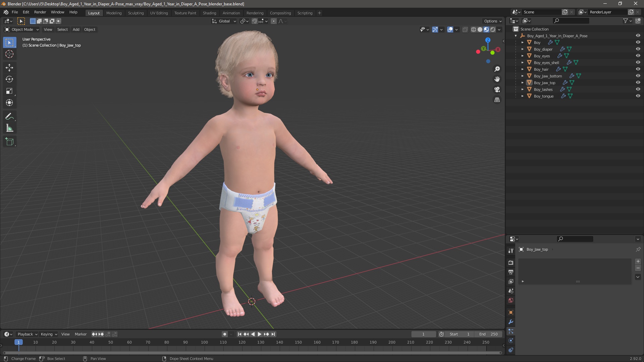
Task: Select the Measure tool
Action: click(x=9, y=128)
